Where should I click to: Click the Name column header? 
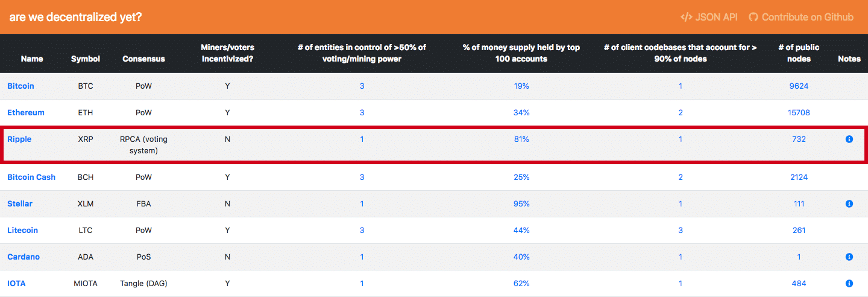(32, 59)
